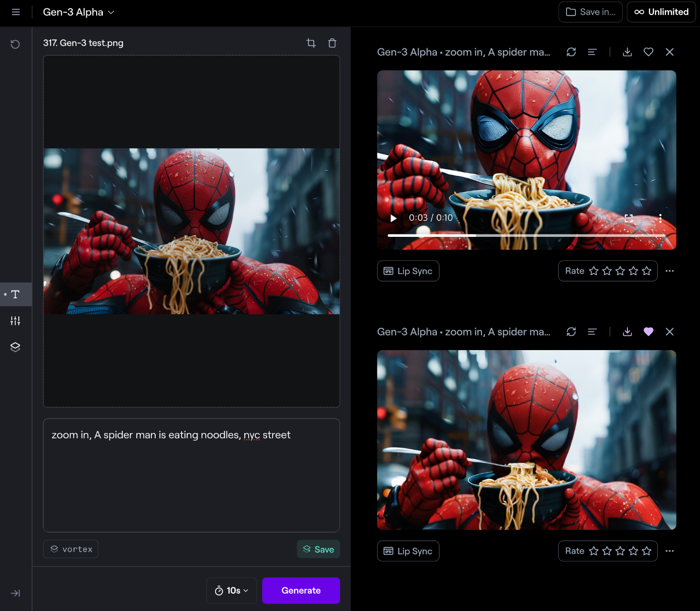Open the Gen-3 Alpha model dropdown
This screenshot has height=611, width=700.
pos(78,12)
